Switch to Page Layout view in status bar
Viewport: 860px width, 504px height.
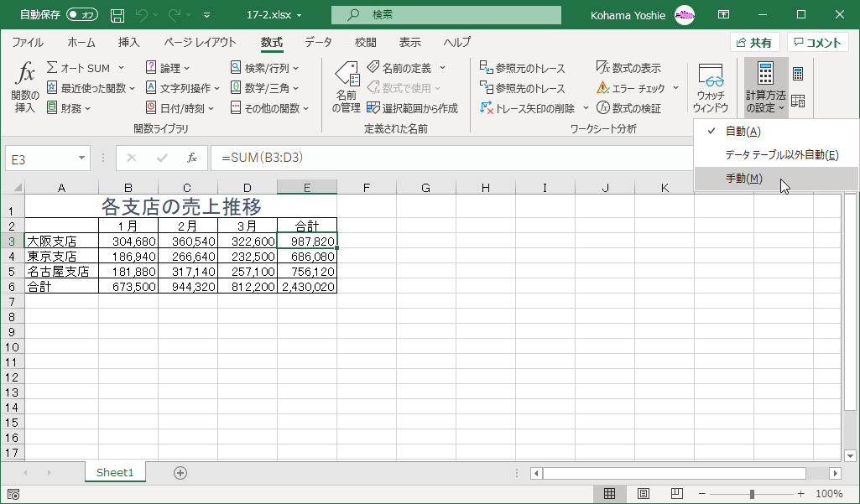pyautogui.click(x=643, y=494)
